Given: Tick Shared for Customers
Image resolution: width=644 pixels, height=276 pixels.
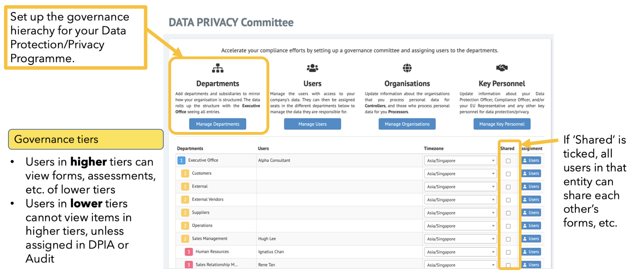Looking at the screenshot, I should pos(508,174).
